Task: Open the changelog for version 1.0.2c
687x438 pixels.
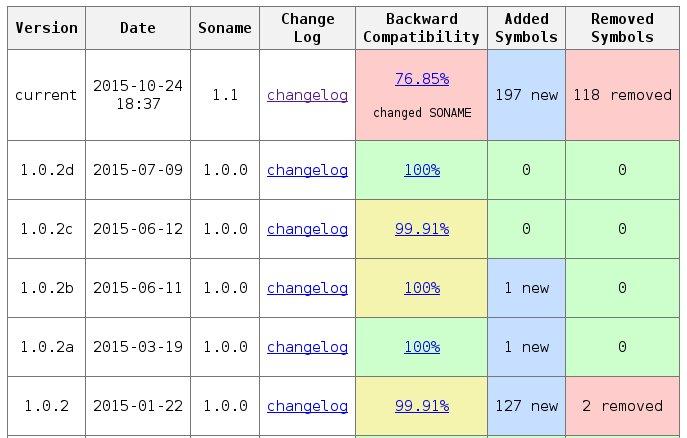Action: [x=307, y=229]
